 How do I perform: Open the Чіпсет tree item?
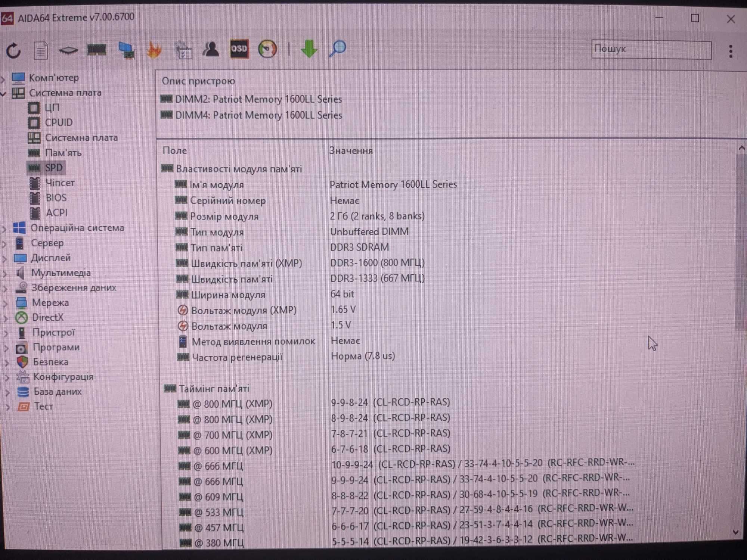tap(60, 183)
